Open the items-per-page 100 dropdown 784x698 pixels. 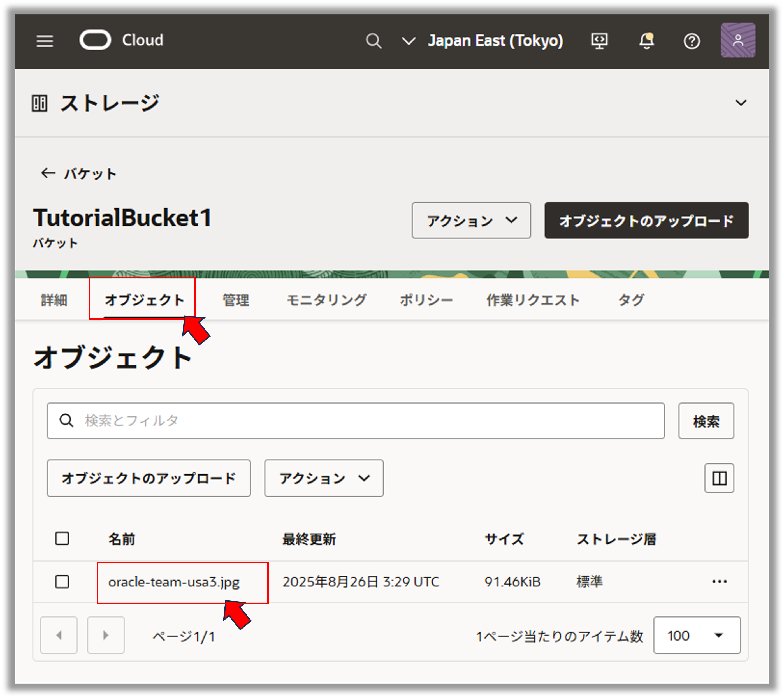click(x=697, y=636)
